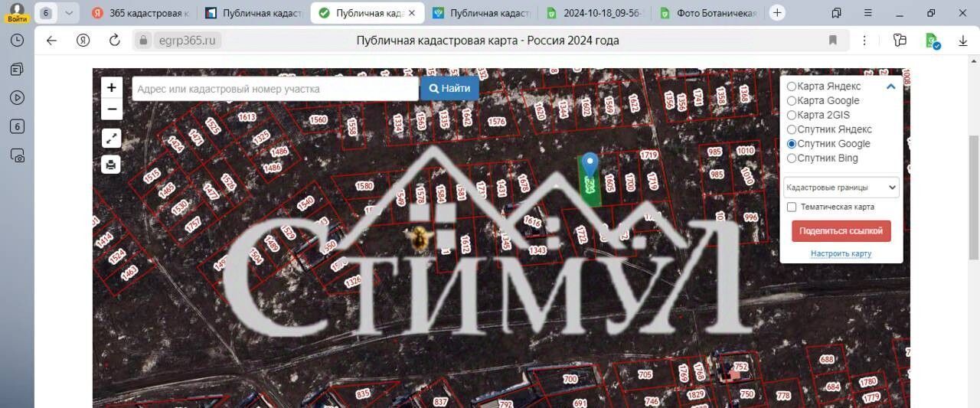This screenshot has height=408, width=980.
Task: Switch to first Публичная кадаст tab
Action: pos(254,13)
